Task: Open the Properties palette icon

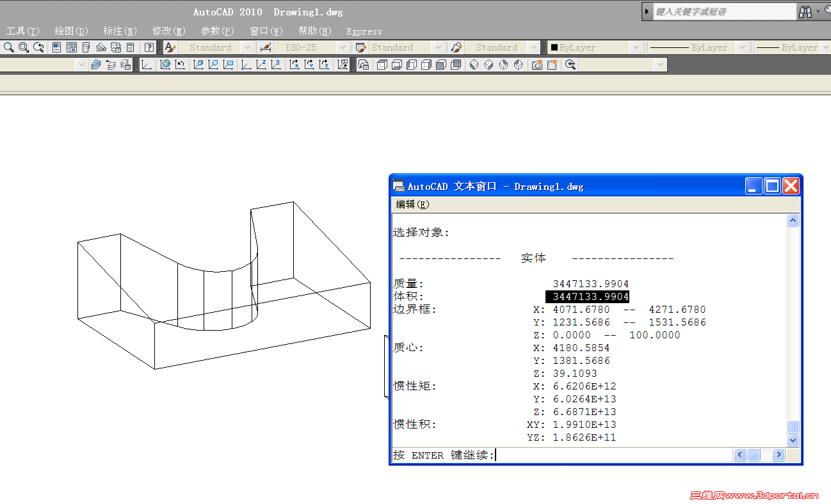Action: pos(57,47)
